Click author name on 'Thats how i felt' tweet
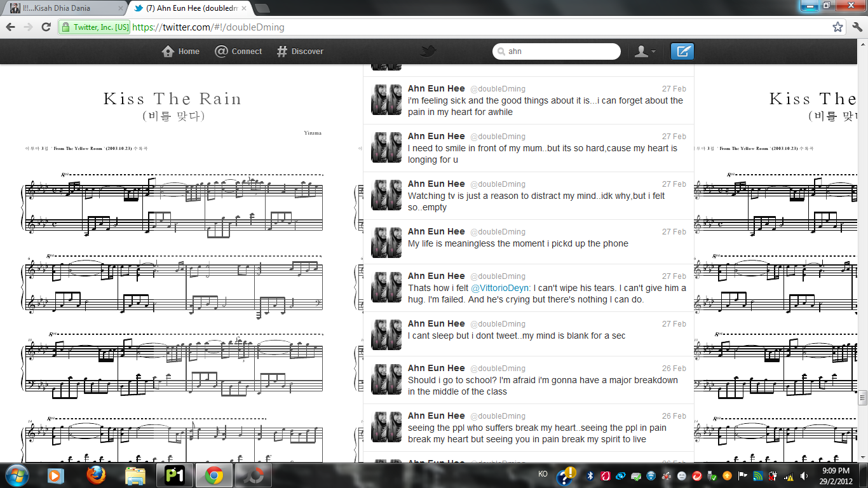Image resolution: width=868 pixels, height=488 pixels. (437, 276)
